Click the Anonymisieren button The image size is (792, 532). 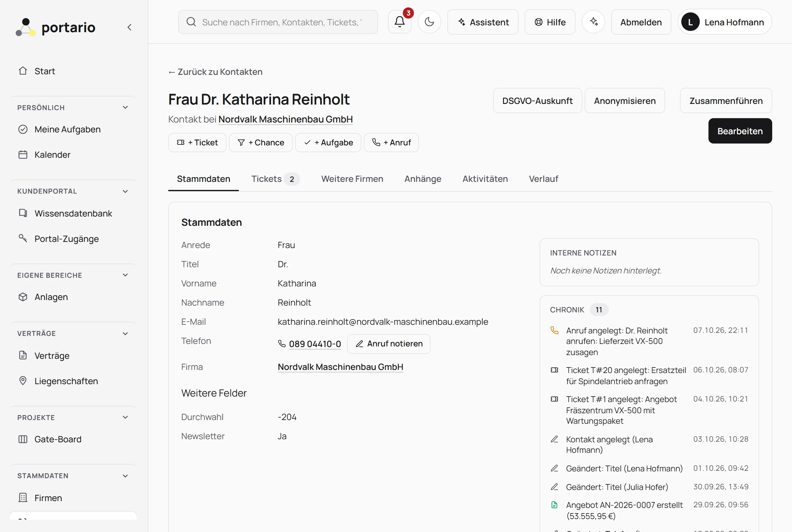click(625, 101)
